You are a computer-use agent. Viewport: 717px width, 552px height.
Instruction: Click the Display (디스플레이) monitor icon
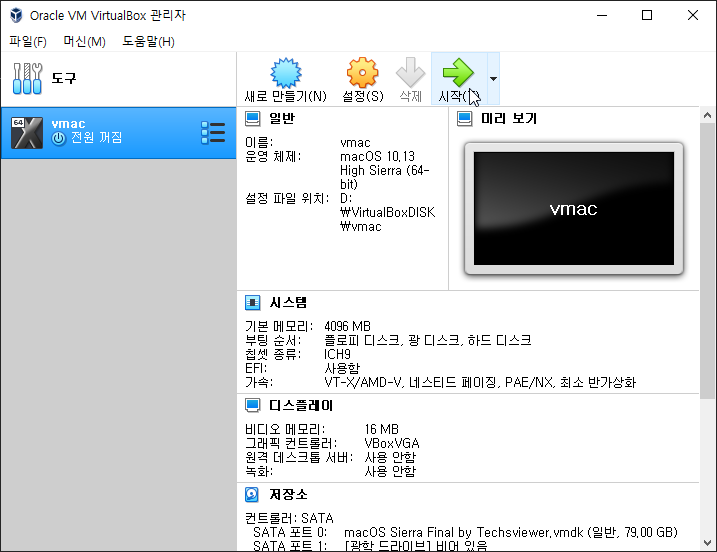coord(252,405)
